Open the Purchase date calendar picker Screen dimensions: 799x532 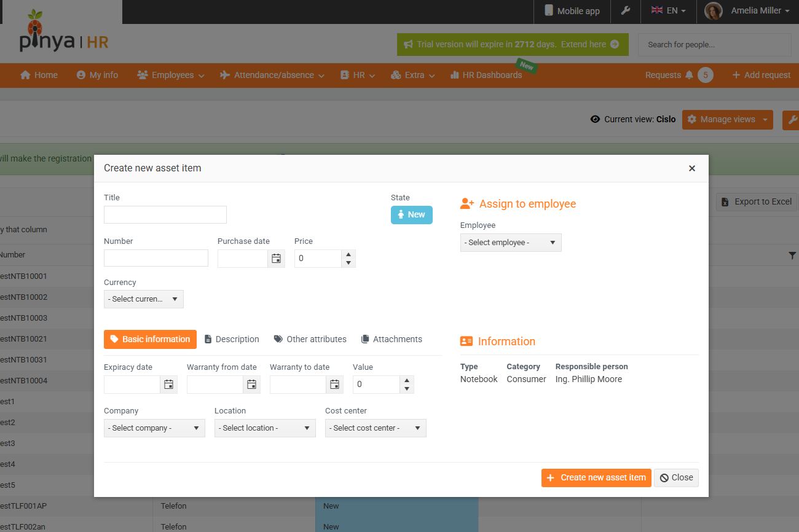click(x=277, y=259)
